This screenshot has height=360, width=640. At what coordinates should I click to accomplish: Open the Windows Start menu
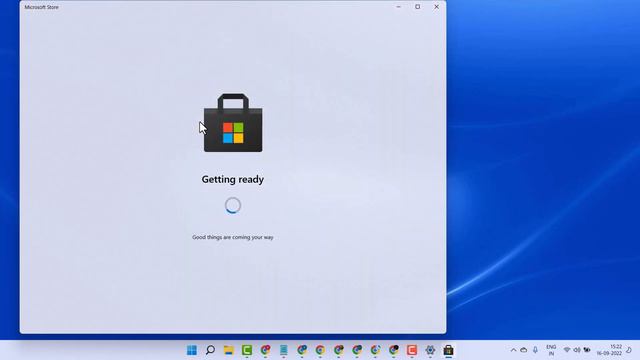(x=191, y=350)
